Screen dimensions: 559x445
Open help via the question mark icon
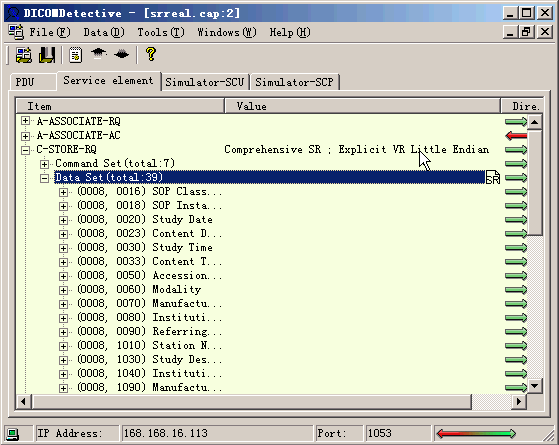(151, 54)
